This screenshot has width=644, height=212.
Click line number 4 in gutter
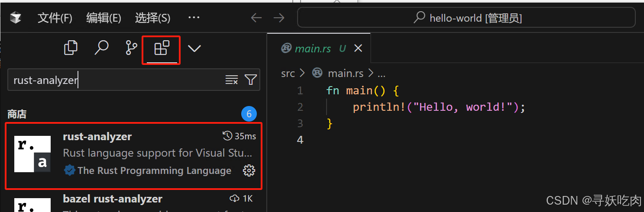[300, 140]
